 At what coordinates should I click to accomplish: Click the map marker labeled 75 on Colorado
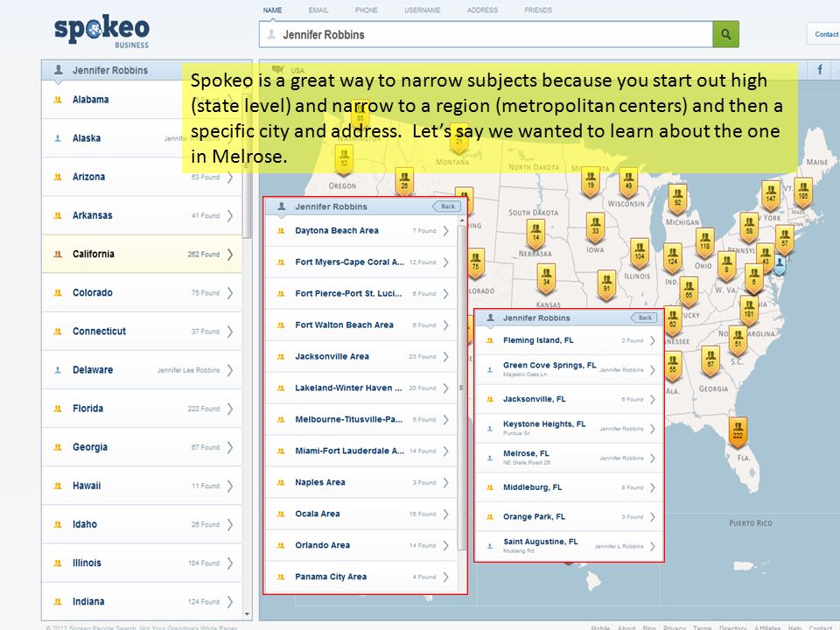(x=475, y=263)
